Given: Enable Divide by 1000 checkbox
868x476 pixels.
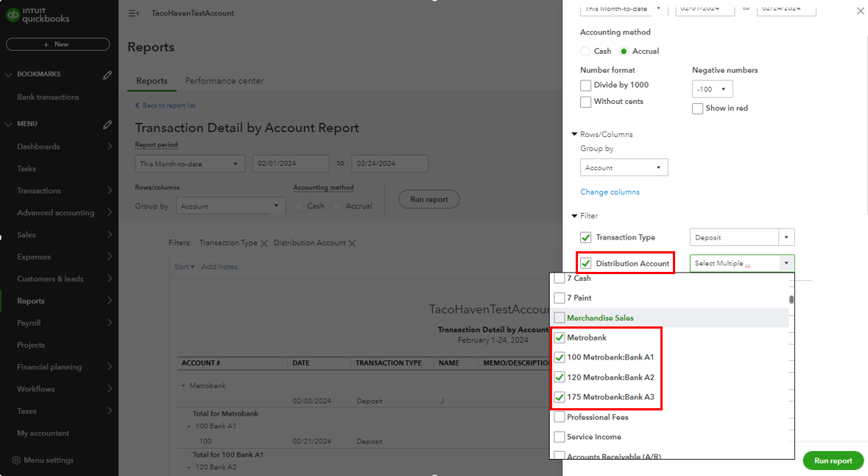Looking at the screenshot, I should [586, 85].
